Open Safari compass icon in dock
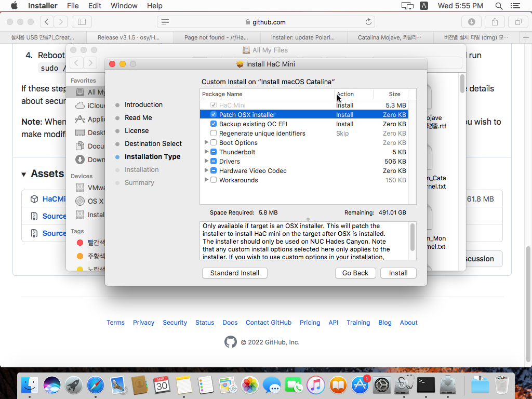Screen dimensions: 532x399 point(96,385)
